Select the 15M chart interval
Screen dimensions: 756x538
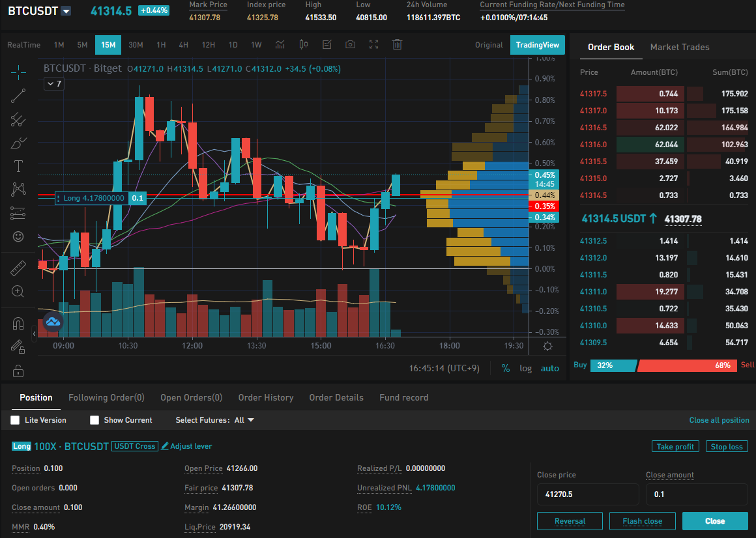pyautogui.click(x=108, y=45)
